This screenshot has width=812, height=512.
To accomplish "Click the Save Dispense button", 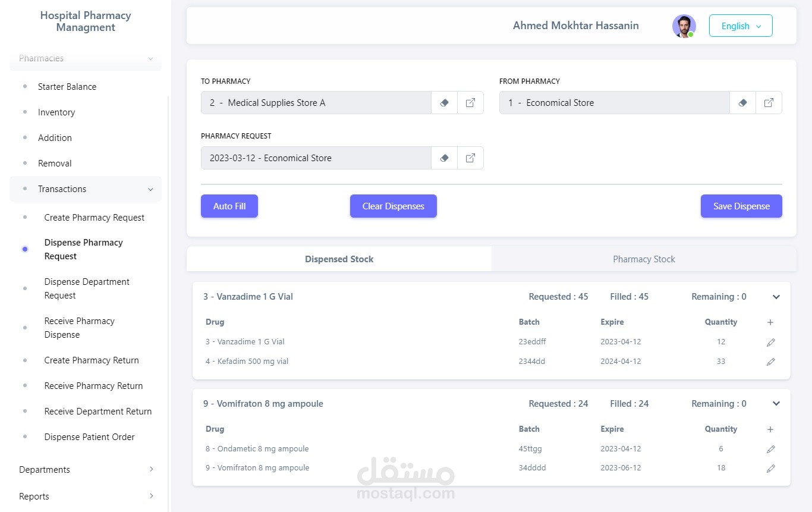I will point(741,206).
